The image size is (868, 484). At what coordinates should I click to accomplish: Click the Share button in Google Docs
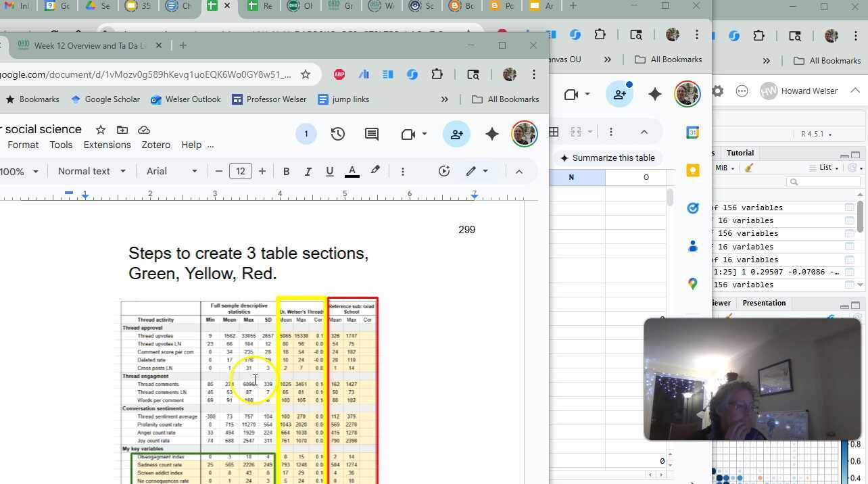click(x=456, y=134)
